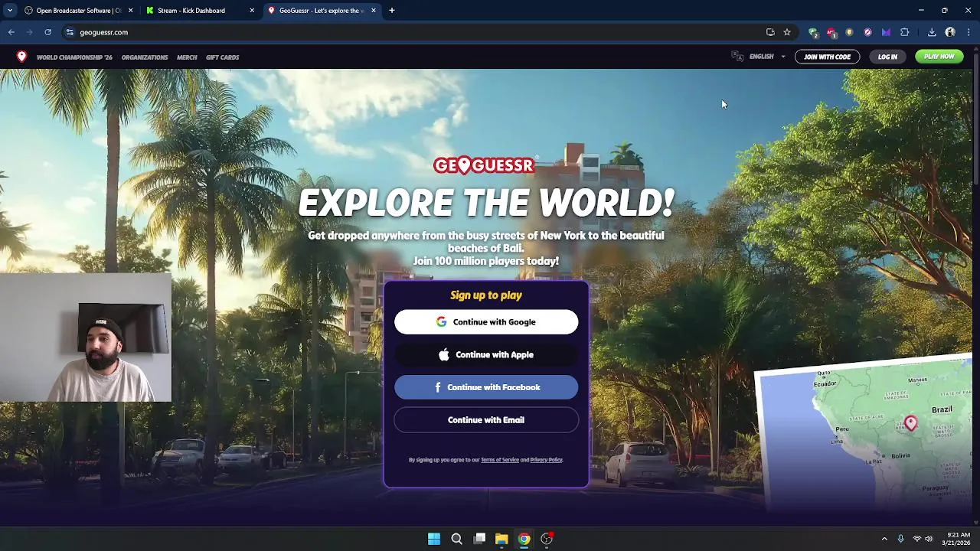Screen dimensions: 980x551
Task: Open Windows Search on the taskbar
Action: [456, 539]
